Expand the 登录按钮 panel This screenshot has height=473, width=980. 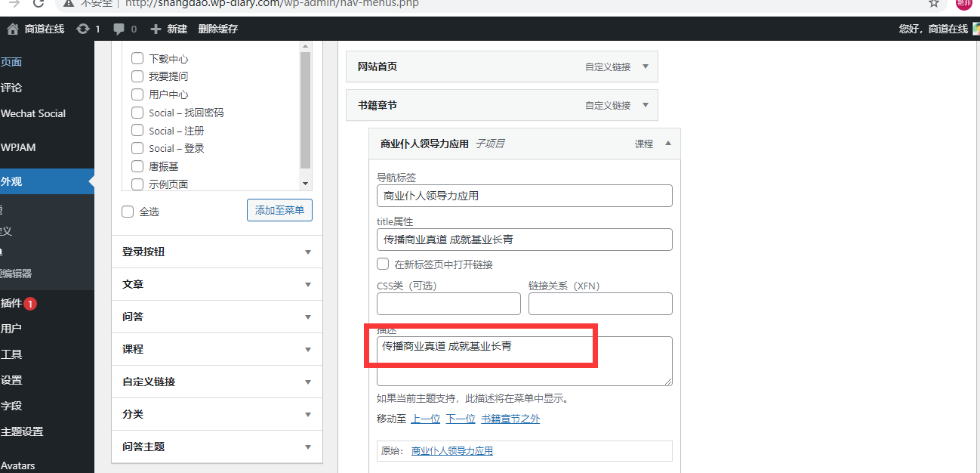[x=307, y=252]
